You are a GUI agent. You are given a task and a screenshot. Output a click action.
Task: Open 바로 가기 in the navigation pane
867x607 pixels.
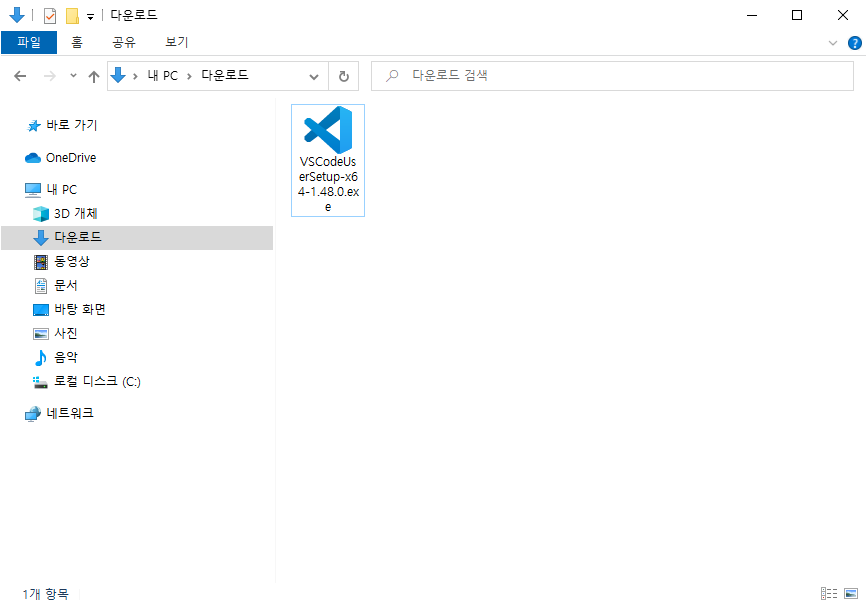click(72, 125)
